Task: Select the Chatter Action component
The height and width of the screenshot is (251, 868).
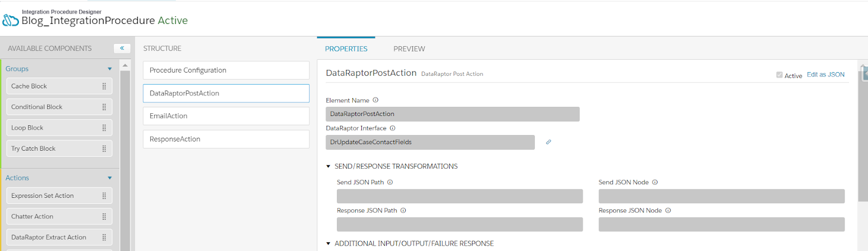Action: [60, 216]
